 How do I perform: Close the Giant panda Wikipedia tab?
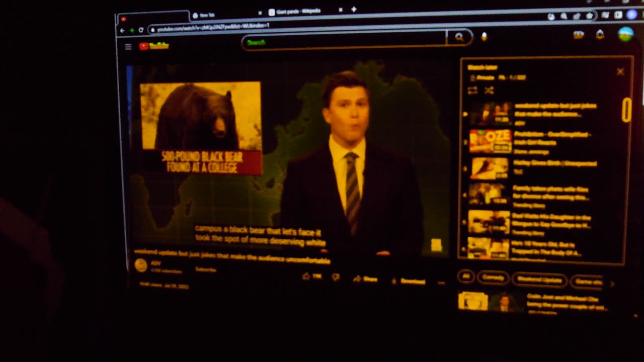pos(341,10)
